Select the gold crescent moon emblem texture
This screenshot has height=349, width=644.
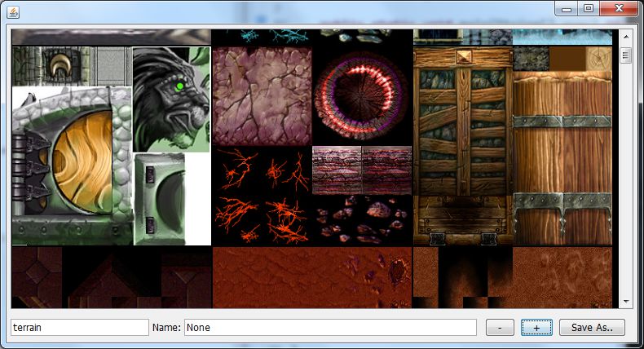[x=61, y=66]
